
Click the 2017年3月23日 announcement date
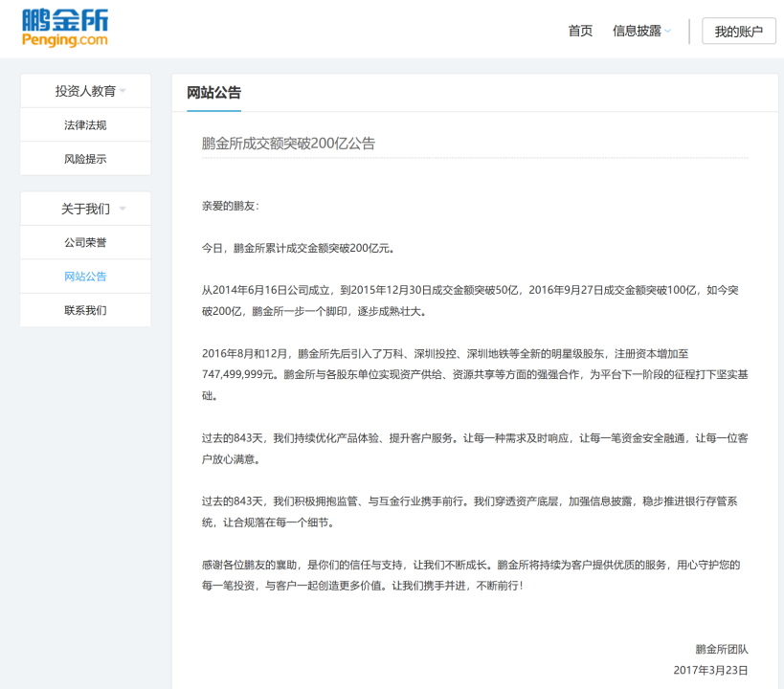710,671
